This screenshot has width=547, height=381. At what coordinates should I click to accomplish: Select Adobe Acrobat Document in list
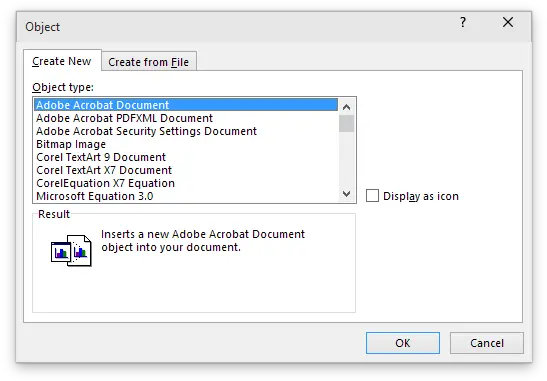(x=186, y=105)
